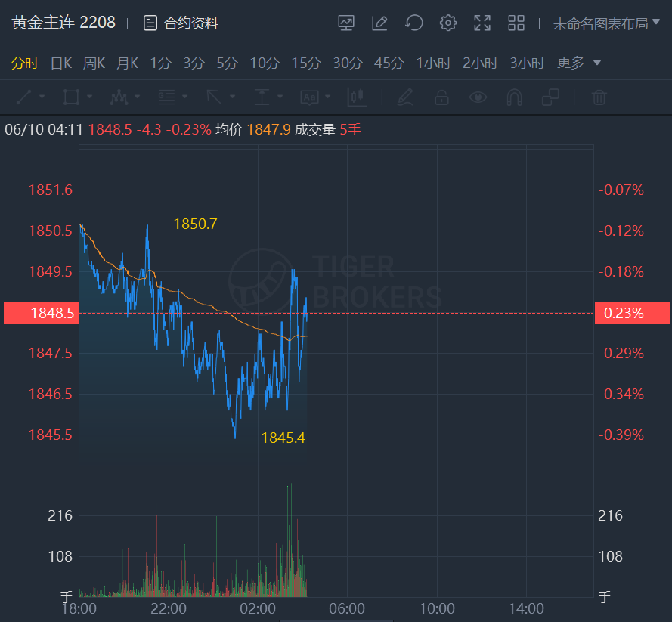Toggle the lock drawings icon
Viewport: 672px width, 622px height.
pyautogui.click(x=441, y=97)
